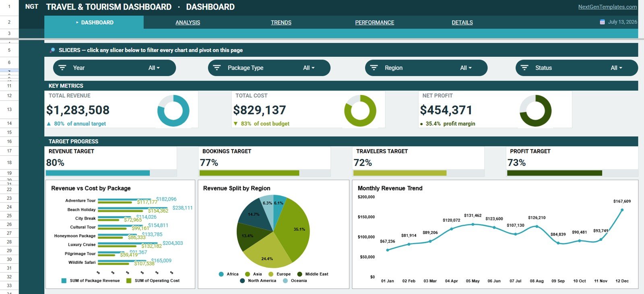Go to the TRENDS tab
Screen dimensions: 644x294
click(x=281, y=23)
